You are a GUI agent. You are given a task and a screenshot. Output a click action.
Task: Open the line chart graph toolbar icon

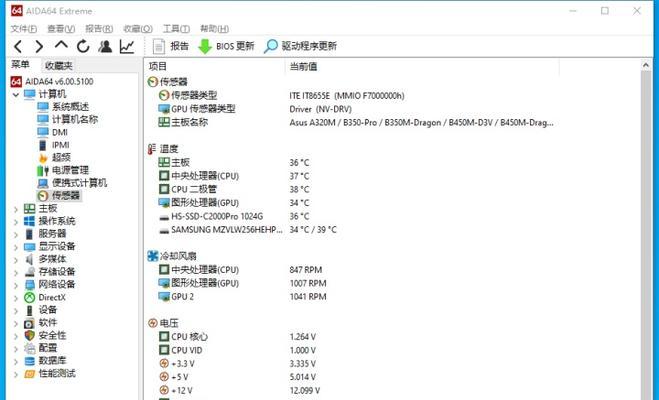127,46
